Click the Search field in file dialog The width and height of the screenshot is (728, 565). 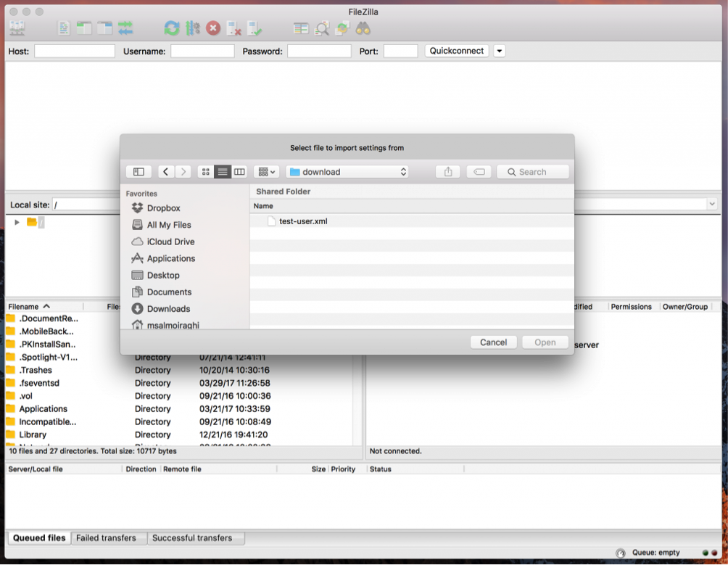(532, 172)
